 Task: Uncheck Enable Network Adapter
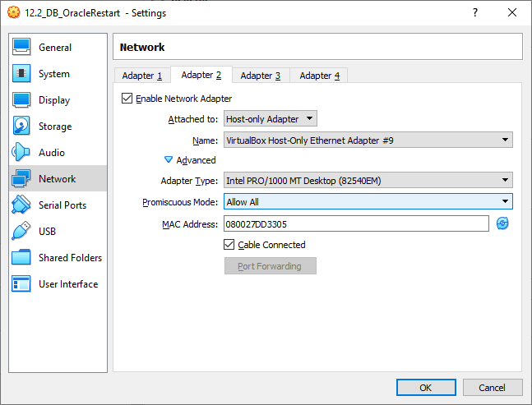click(127, 99)
